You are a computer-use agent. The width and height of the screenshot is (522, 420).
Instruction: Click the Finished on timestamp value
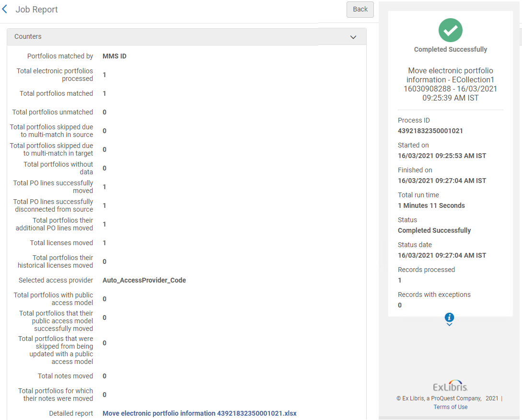click(x=442, y=181)
